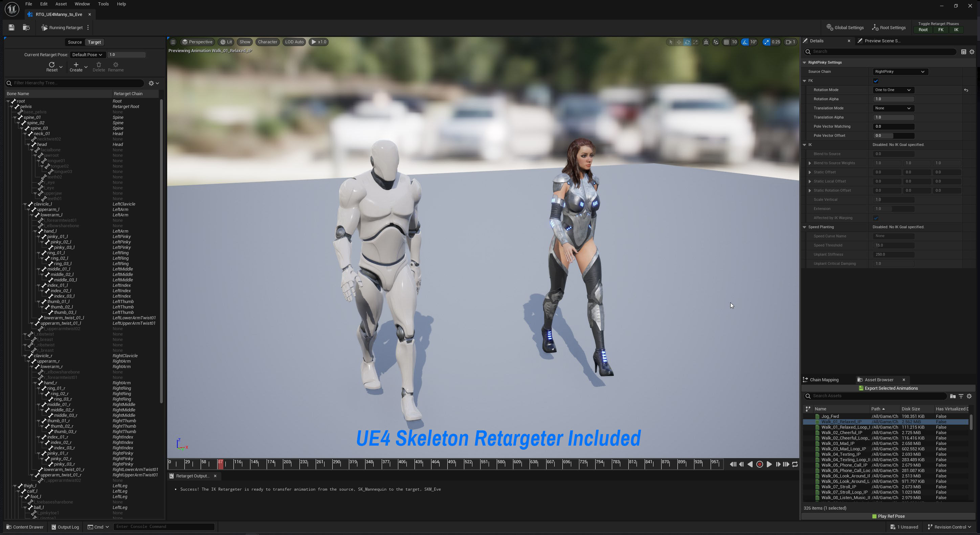Open the Current Retarget Pose dropdown

(x=88, y=55)
